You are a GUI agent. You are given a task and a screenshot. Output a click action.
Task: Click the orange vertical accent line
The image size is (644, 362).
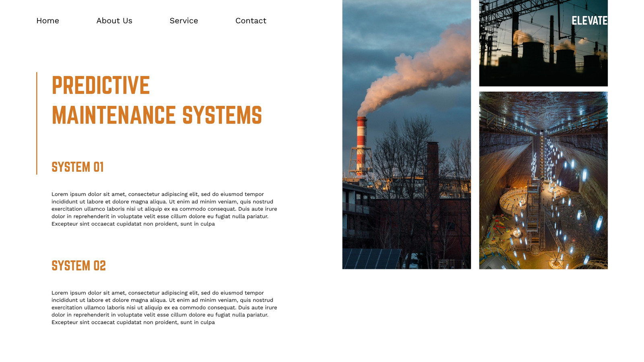[37, 123]
